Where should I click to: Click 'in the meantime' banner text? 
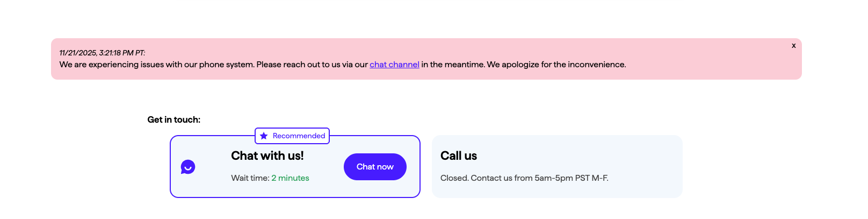[x=452, y=65]
